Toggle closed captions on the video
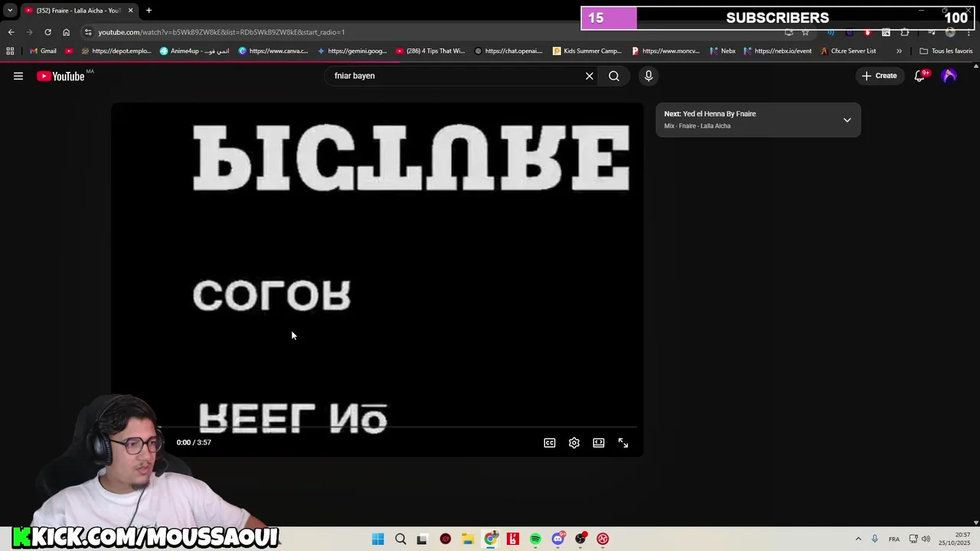Viewport: 980px width, 551px height. pyautogui.click(x=550, y=442)
